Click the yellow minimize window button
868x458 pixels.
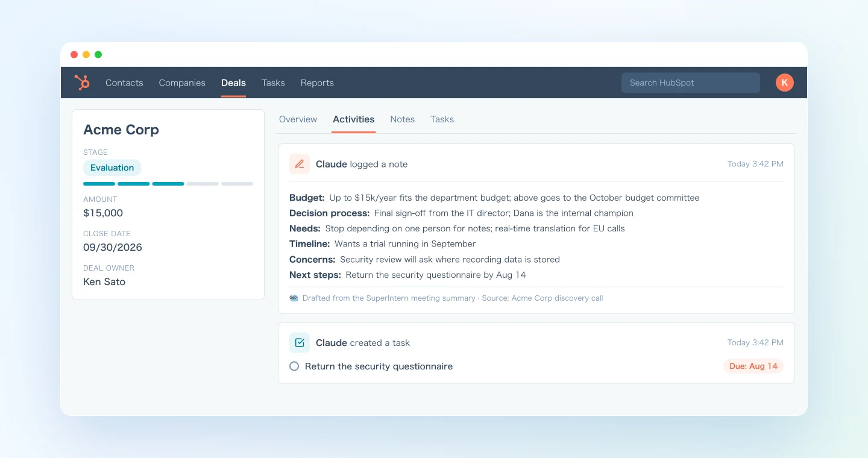click(86, 54)
